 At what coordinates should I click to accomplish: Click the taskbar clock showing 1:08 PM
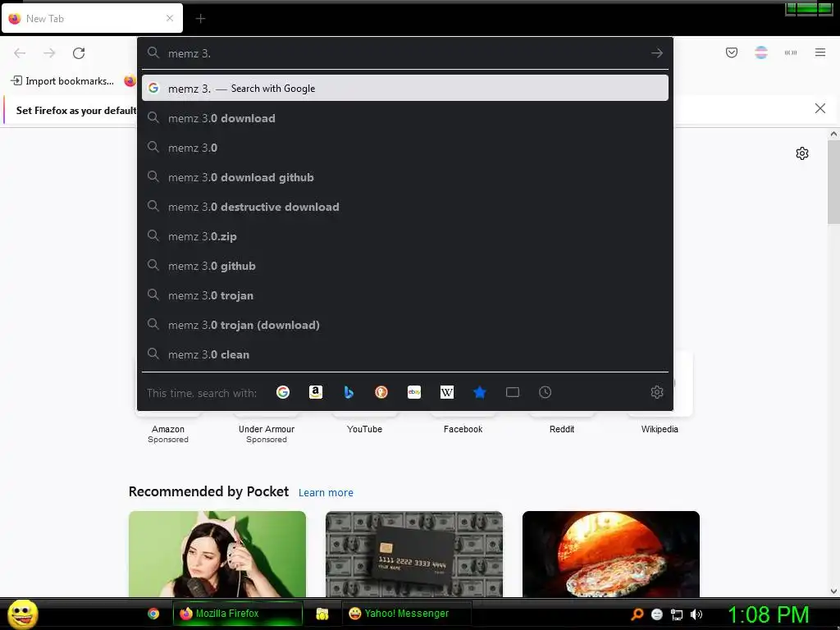[768, 614]
